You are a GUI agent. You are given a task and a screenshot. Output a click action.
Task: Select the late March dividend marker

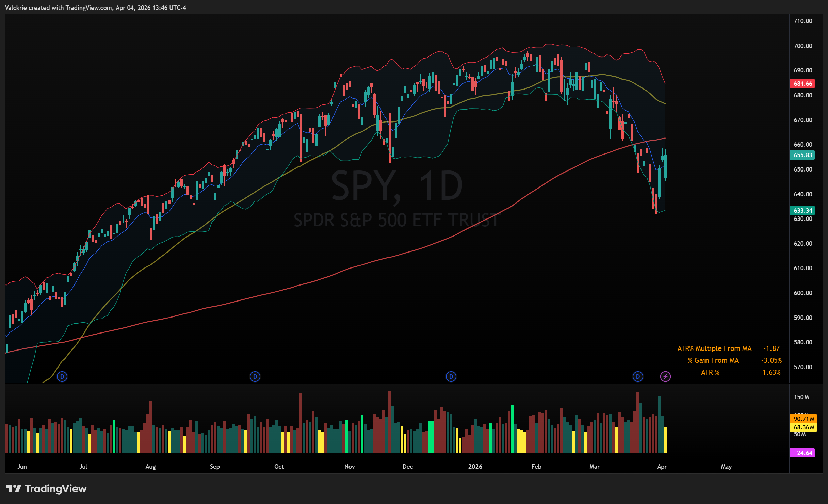pos(638,377)
